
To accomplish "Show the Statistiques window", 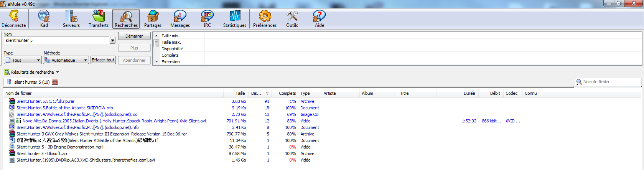I will pos(235,19).
